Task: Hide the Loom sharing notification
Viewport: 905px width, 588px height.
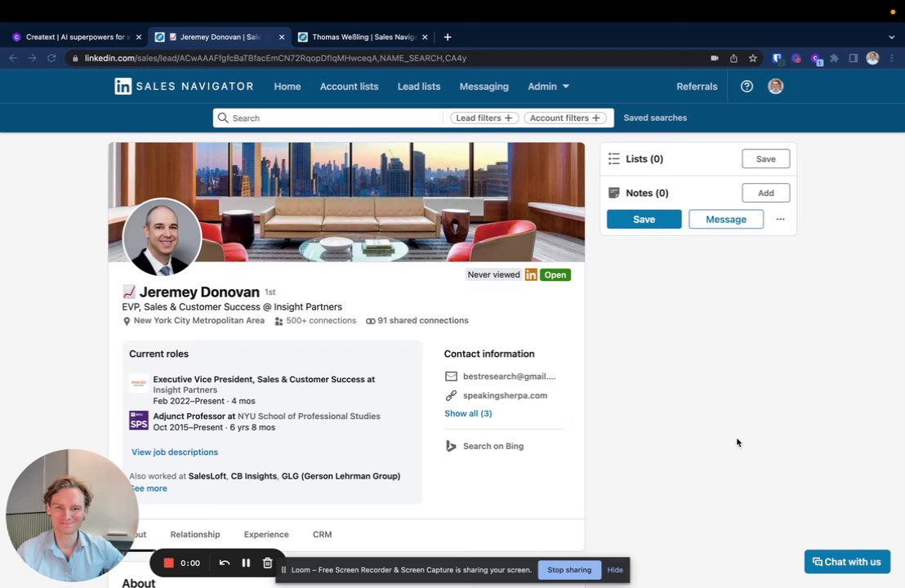Action: coord(615,570)
